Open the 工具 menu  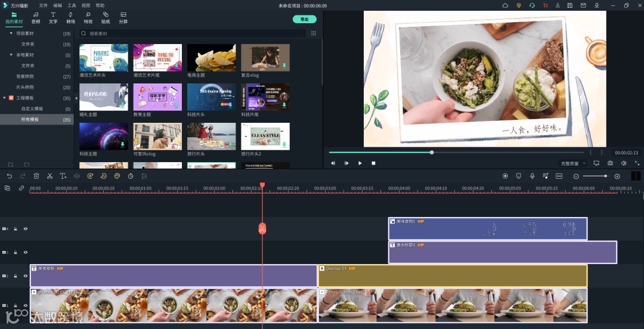[72, 6]
